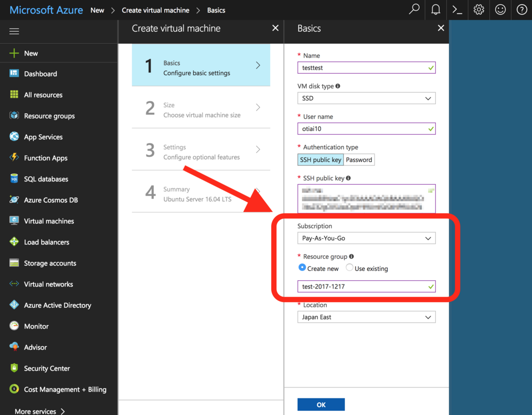Screen dimensions: 532x415
Task: Edit the Name field testtest
Action: click(366, 68)
